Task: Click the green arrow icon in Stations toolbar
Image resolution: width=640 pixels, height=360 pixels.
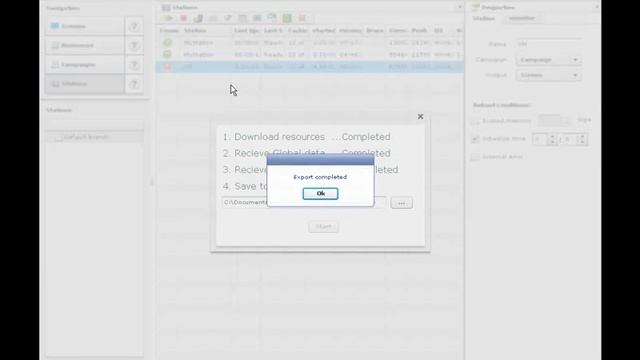Action: pos(168,18)
